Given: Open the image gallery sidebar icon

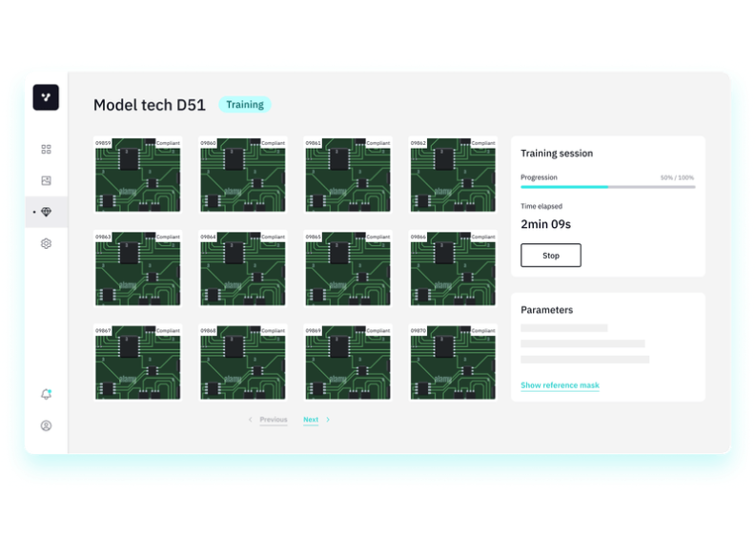Looking at the screenshot, I should [x=46, y=181].
